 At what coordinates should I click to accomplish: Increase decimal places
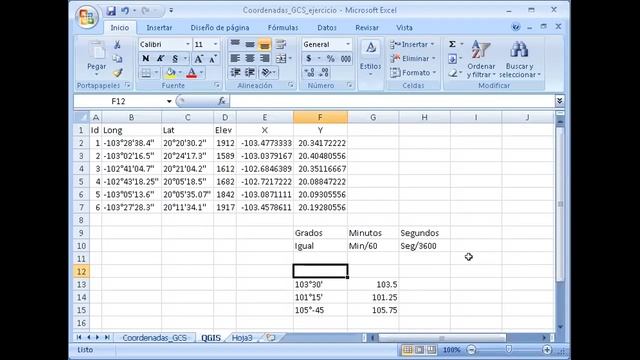309,73
